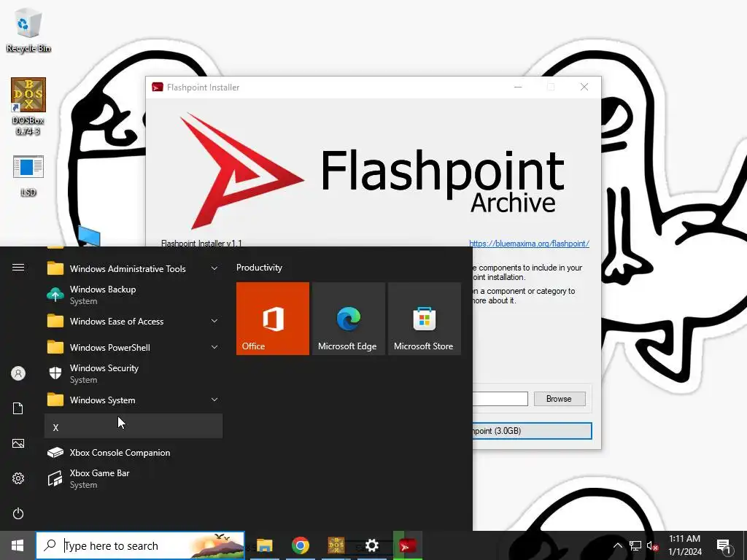Click the install path field beside Browse
This screenshot has height=560, width=747.
point(500,399)
